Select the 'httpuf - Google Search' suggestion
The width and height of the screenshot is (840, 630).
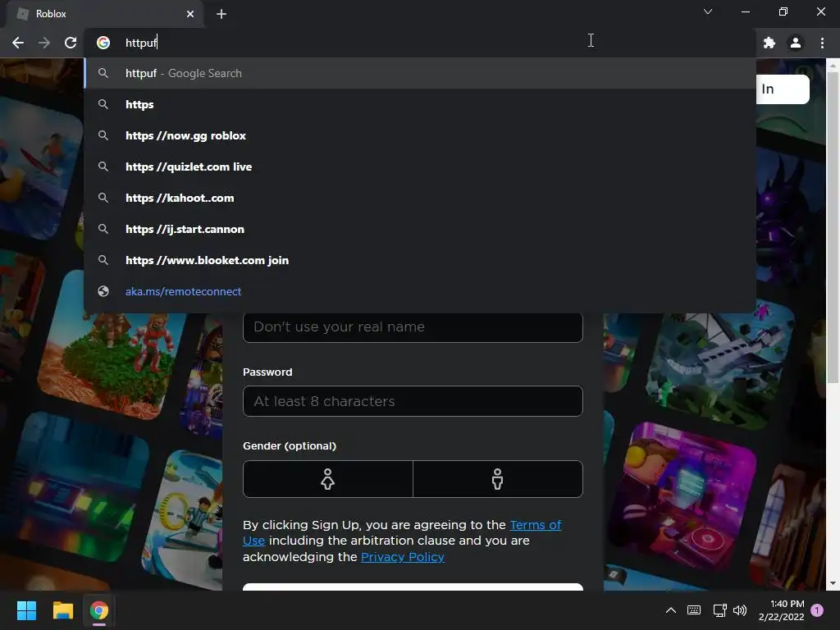(420, 73)
